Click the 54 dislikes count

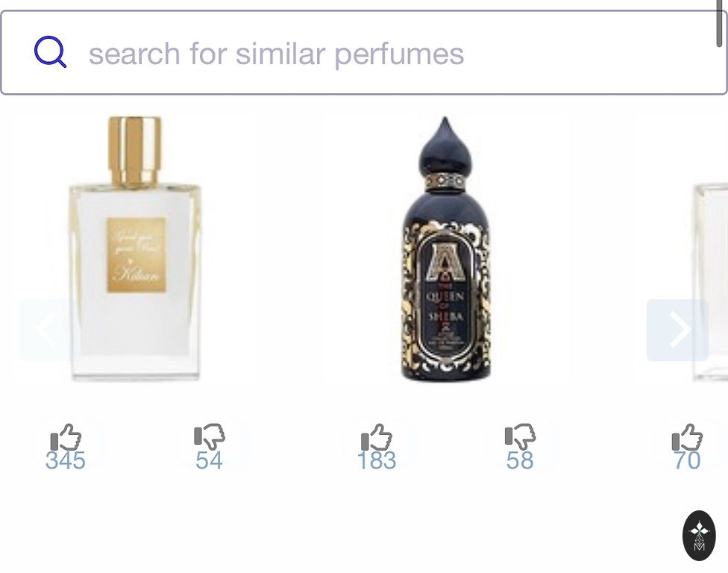click(x=210, y=460)
